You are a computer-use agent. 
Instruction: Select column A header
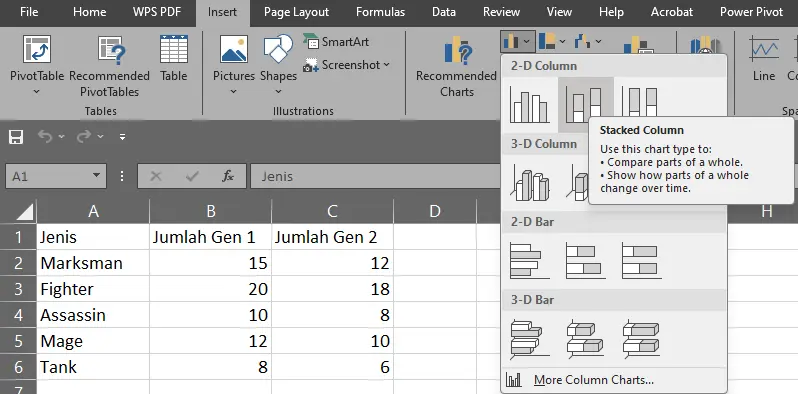pyautogui.click(x=93, y=211)
